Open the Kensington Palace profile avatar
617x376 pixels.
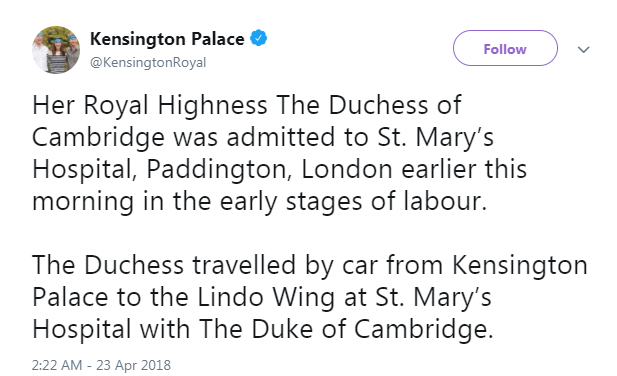(56, 50)
